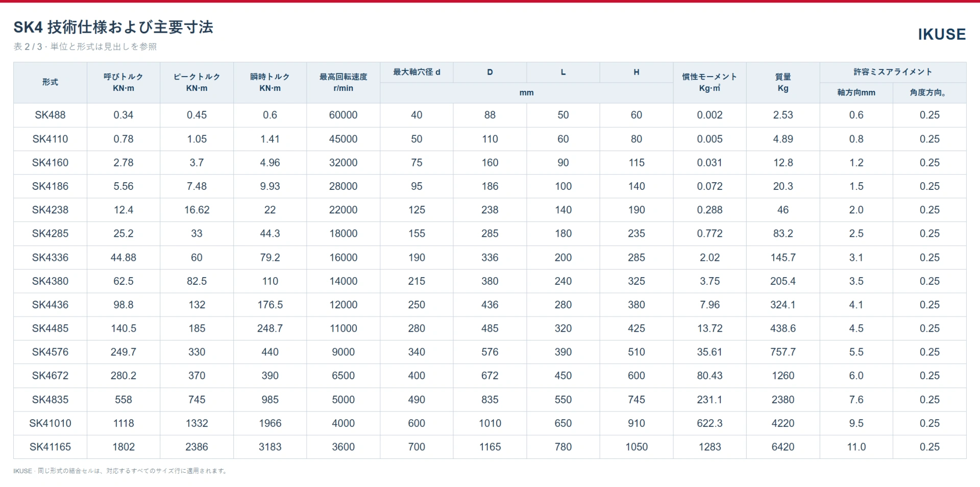The image size is (980, 487).
Task: Click the 60000 r/min speed value
Action: pos(344,115)
